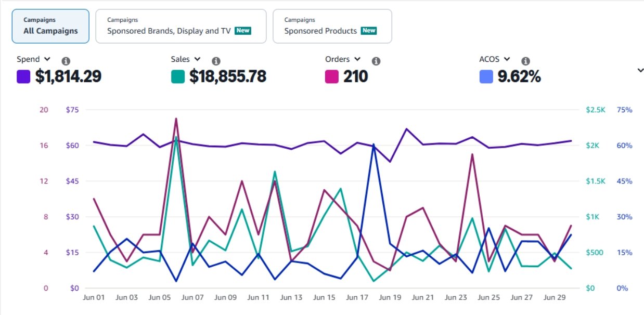Image resolution: width=644 pixels, height=315 pixels.
Task: Click the New badge on Sponsored Brands tab
Action: tap(243, 31)
